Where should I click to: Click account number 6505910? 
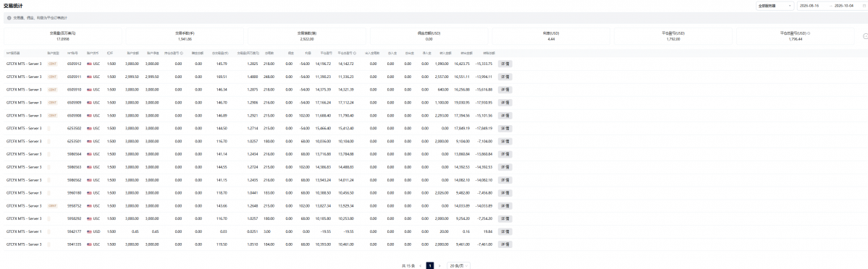[x=74, y=90]
